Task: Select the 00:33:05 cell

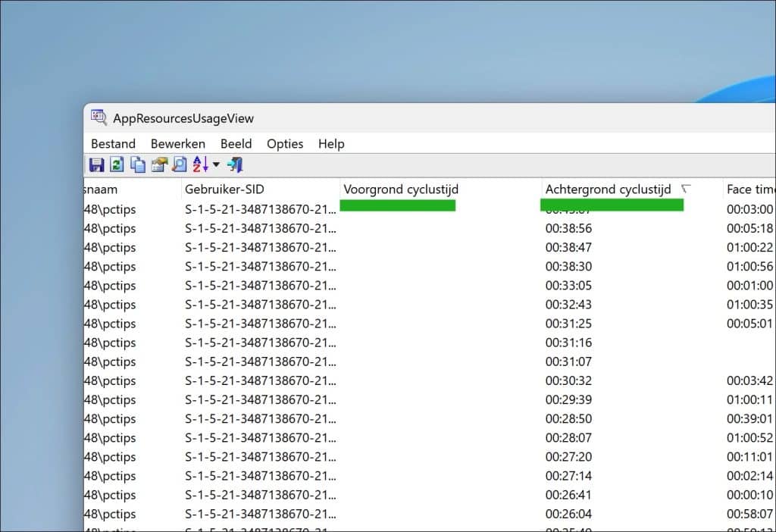Action: 568,286
